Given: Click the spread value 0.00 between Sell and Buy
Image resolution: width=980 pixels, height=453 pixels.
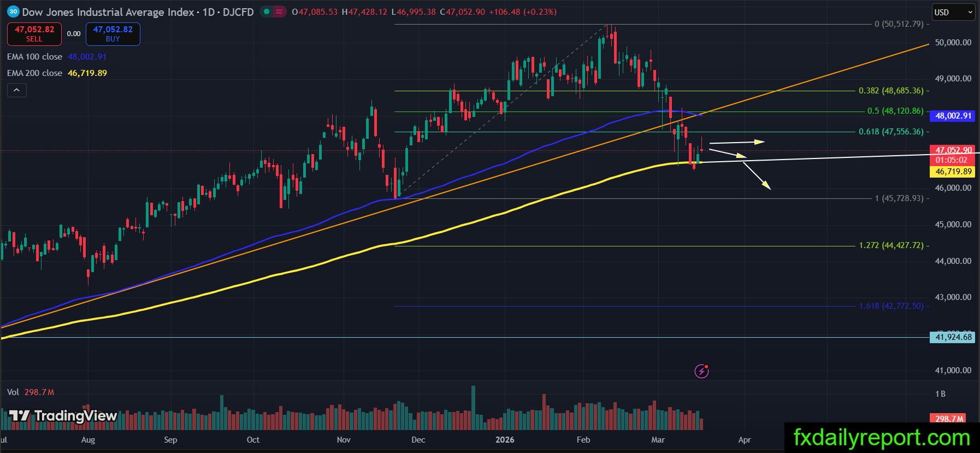Looking at the screenshot, I should [74, 34].
